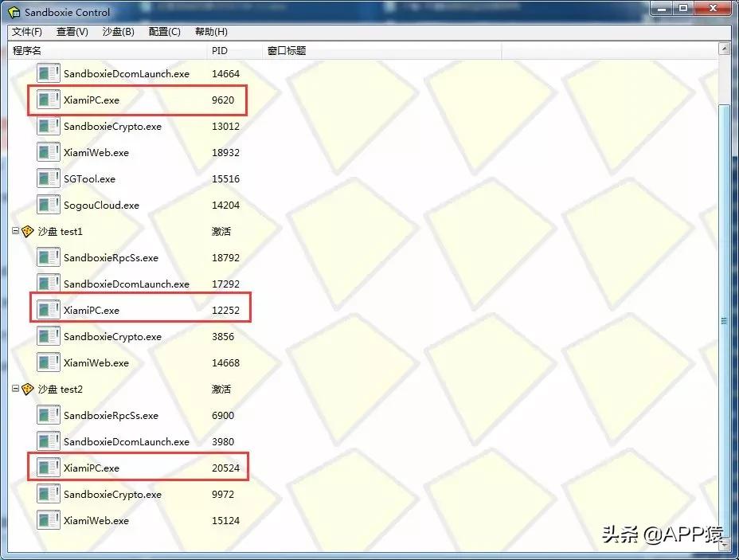739x560 pixels.
Task: Click the SandboxieDcomLaunch.exe icon with PID 3980
Action: pos(48,441)
